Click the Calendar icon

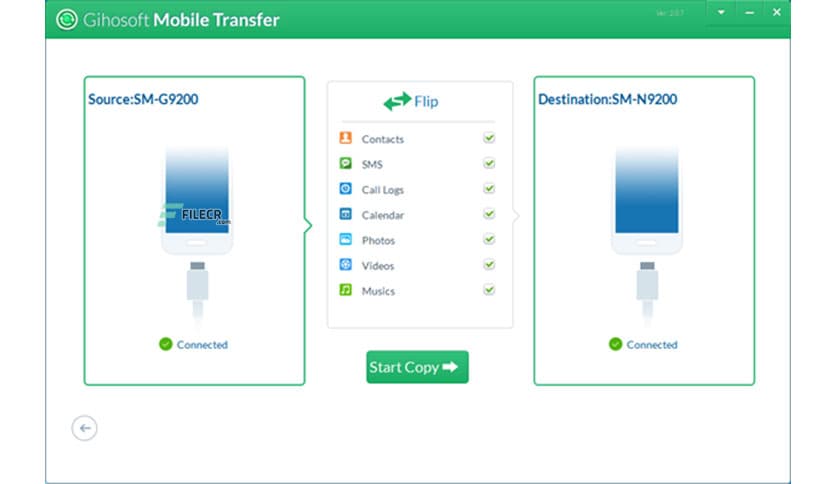click(x=345, y=214)
